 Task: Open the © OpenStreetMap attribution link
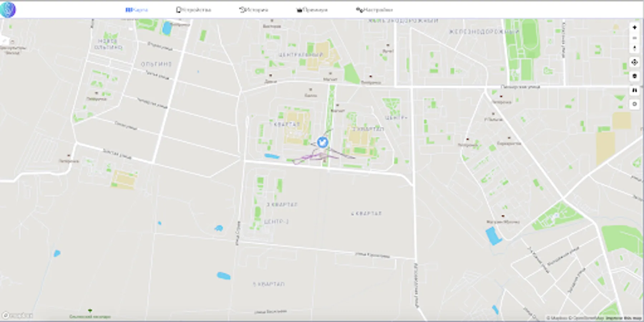pos(586,318)
